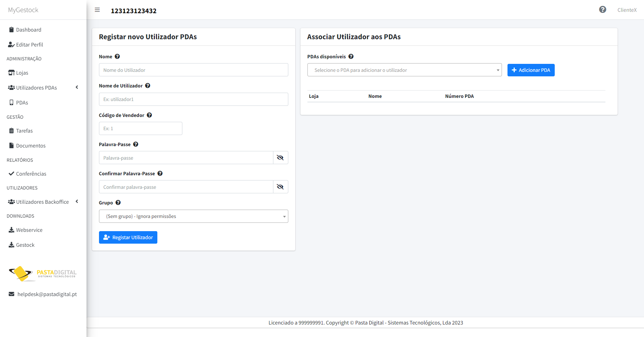Image resolution: width=644 pixels, height=337 pixels.
Task: Focus the Palavra-passe input field
Action: [186, 158]
